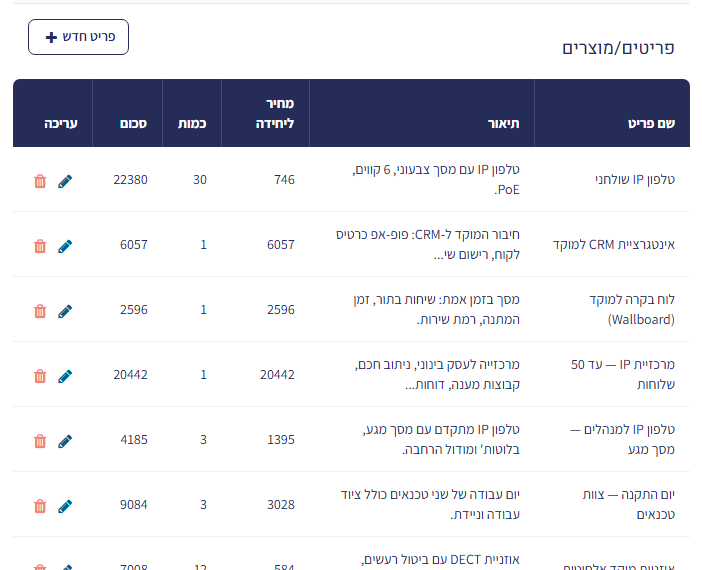Image resolution: width=702 pixels, height=570 pixels.
Task: Select the פריטים/מוצרים section title
Action: tap(618, 48)
